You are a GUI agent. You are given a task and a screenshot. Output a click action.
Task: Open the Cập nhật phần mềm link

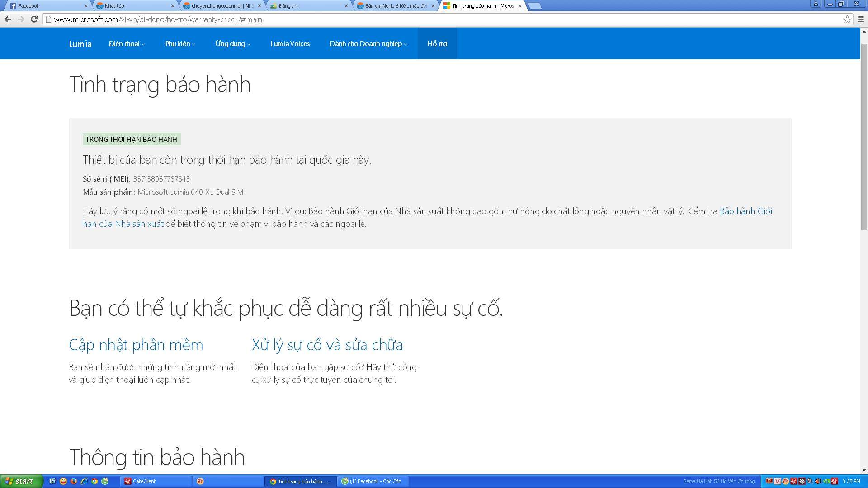[136, 345]
